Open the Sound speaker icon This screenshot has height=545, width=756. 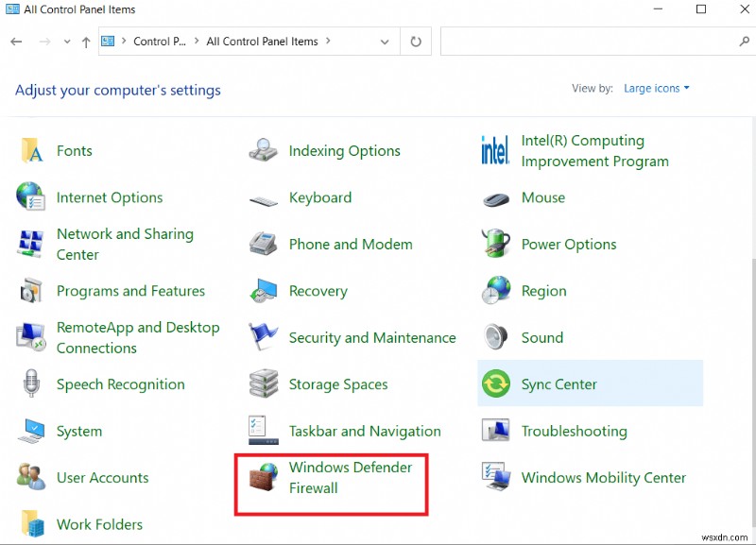click(495, 337)
